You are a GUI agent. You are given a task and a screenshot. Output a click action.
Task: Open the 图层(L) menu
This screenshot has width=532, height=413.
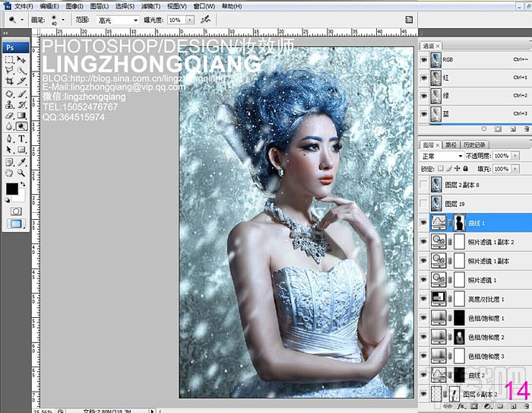tap(100, 6)
